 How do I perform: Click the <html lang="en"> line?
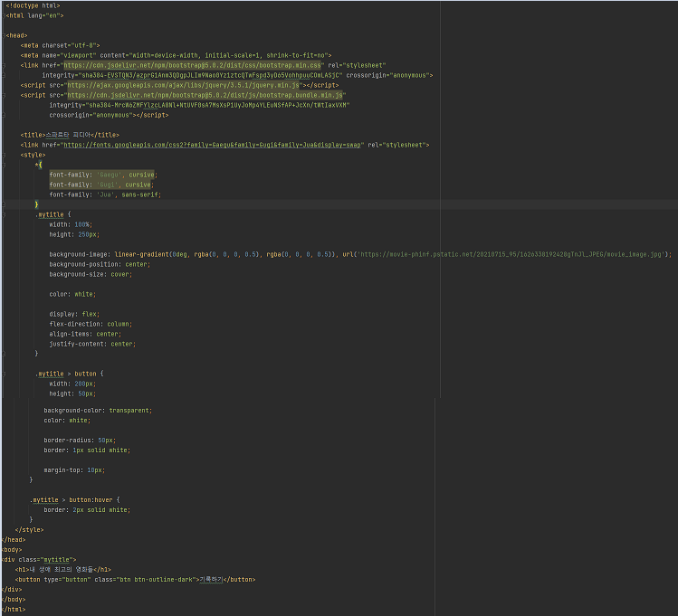pyautogui.click(x=34, y=15)
